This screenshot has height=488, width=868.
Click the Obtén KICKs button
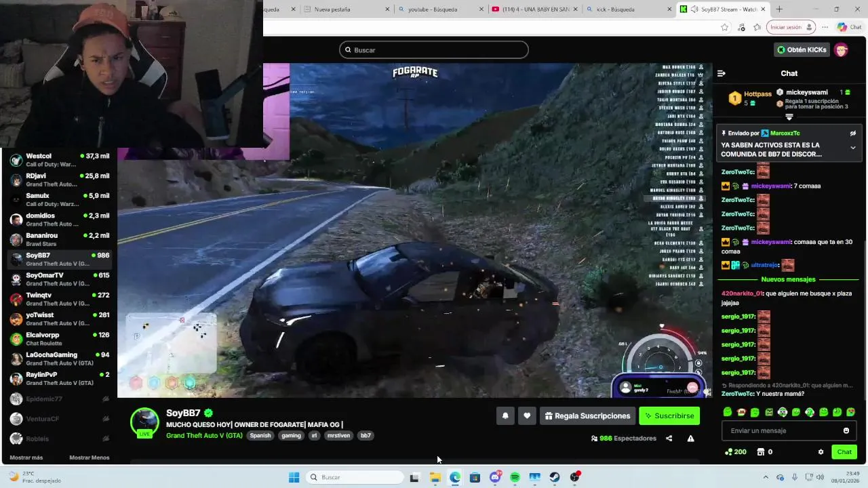[x=802, y=49]
